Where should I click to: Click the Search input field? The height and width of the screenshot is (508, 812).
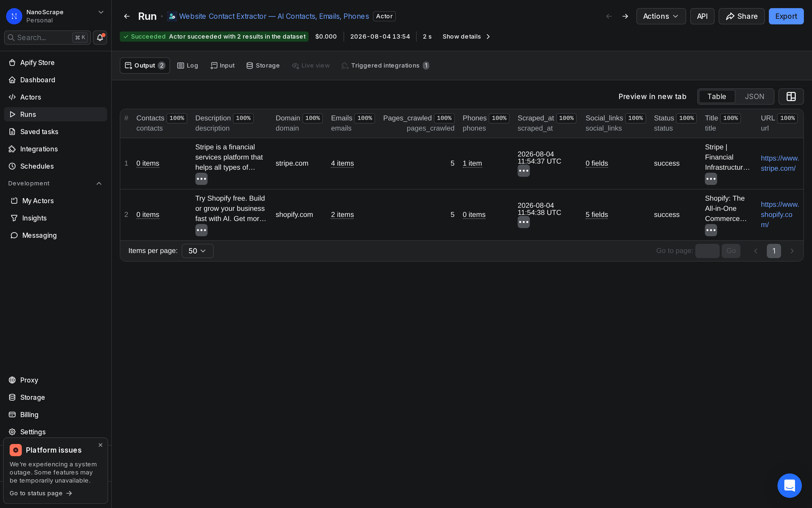pos(47,38)
